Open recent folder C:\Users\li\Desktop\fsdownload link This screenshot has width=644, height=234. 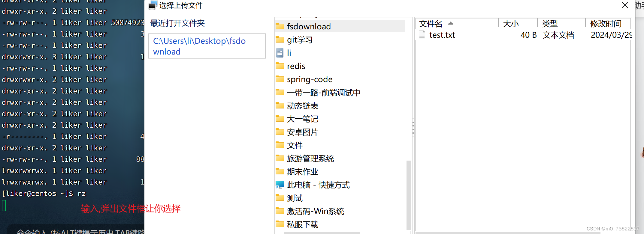point(199,46)
